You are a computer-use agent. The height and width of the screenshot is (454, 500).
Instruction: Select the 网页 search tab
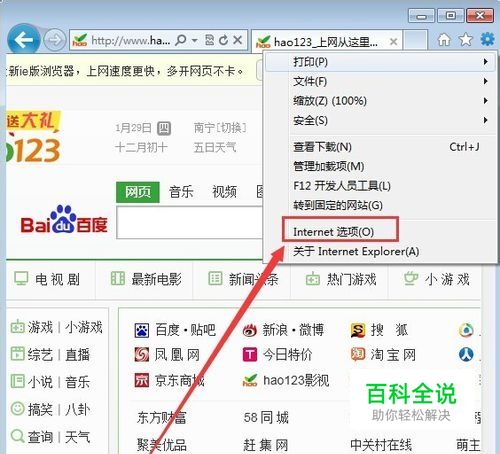click(138, 192)
